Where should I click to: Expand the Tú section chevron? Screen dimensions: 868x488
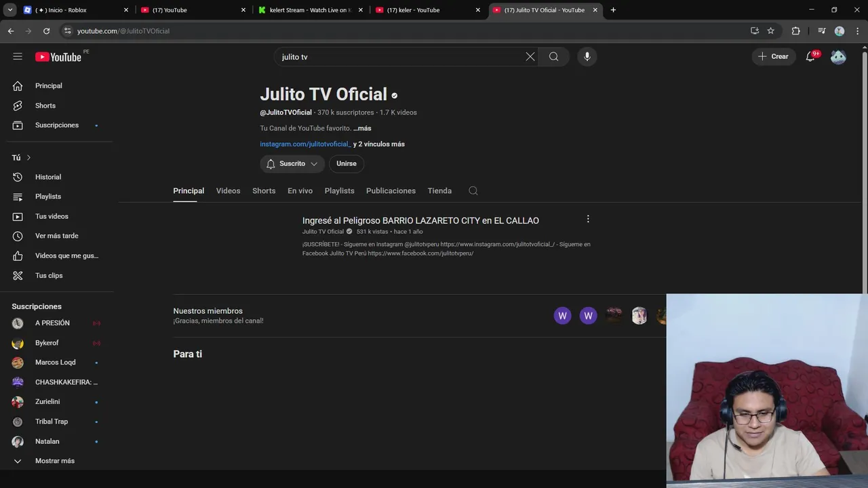coord(28,158)
